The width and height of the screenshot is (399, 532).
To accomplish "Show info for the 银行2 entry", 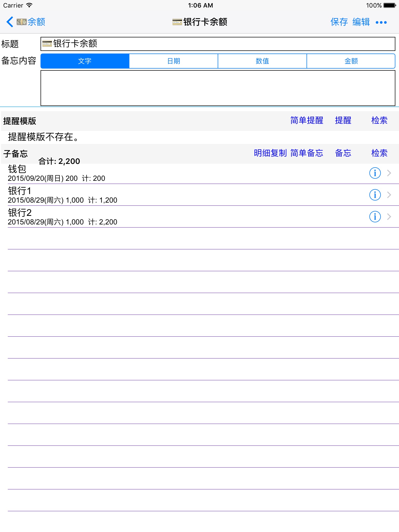I will pyautogui.click(x=375, y=217).
